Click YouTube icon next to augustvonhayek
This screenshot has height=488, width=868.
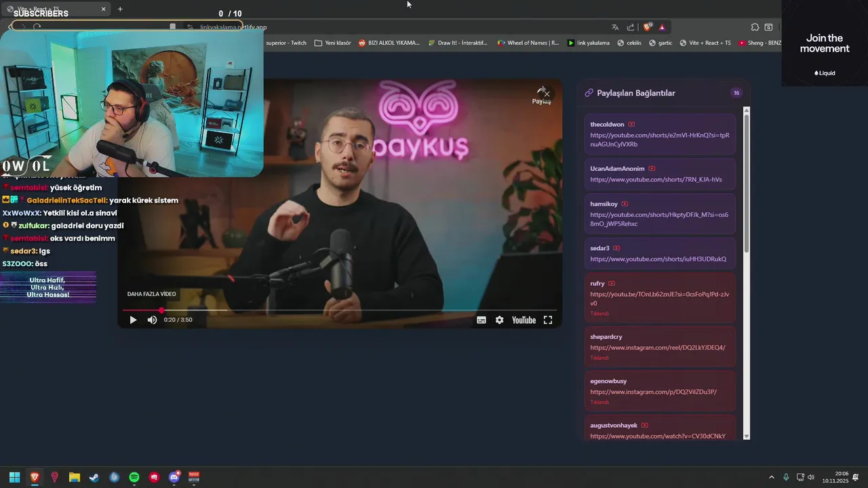coord(644,426)
